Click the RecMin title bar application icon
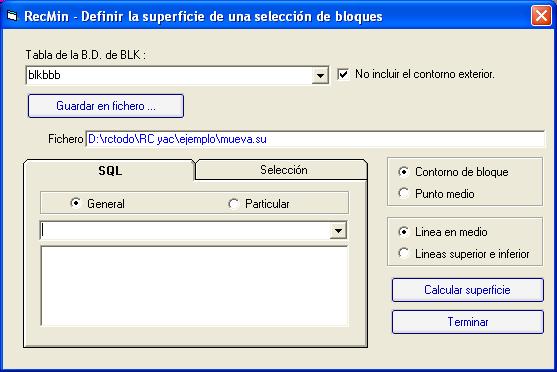Screen dimensions: 557x372 [12, 16]
